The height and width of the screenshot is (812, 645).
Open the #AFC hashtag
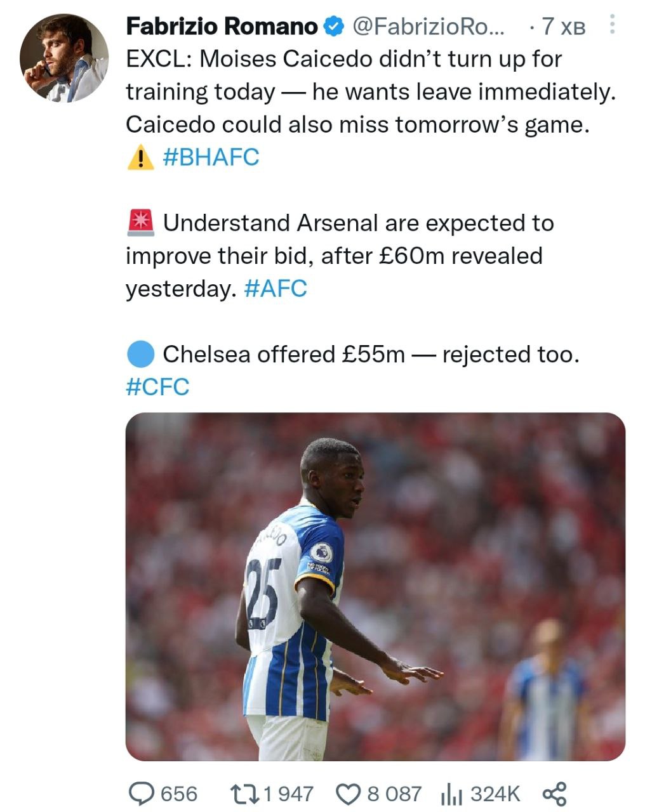click(x=275, y=289)
